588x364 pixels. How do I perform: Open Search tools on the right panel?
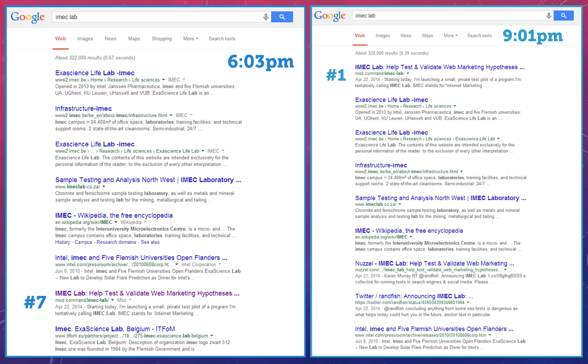click(x=479, y=35)
